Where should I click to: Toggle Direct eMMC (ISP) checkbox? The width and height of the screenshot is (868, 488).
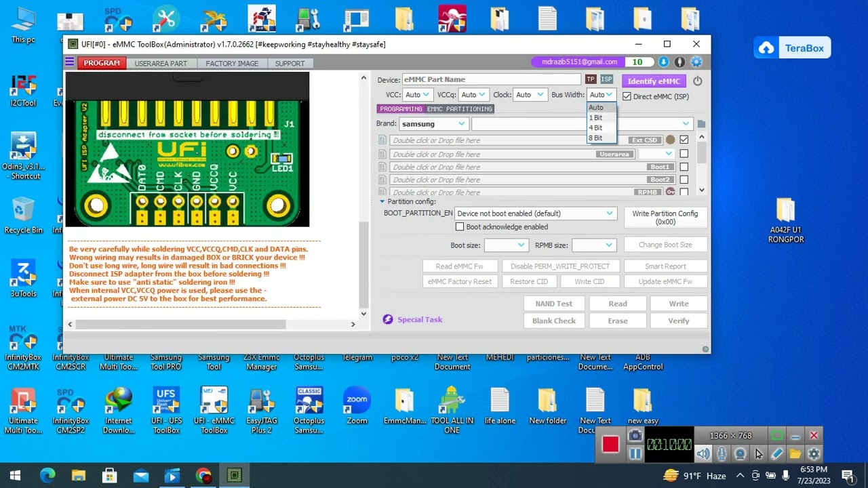627,96
